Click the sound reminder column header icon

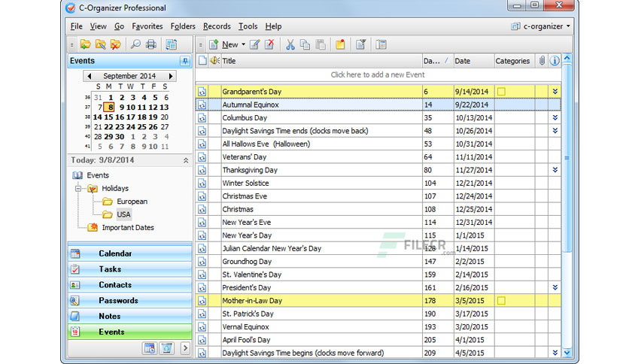click(214, 61)
